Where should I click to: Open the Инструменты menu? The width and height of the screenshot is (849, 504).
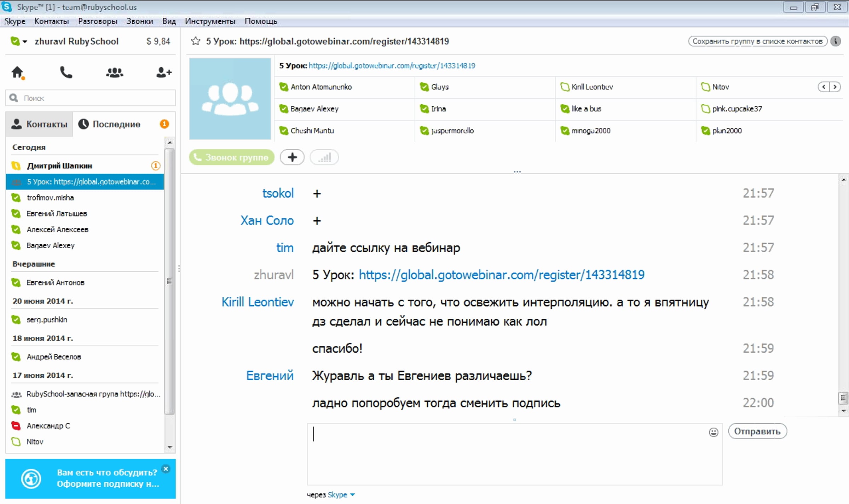(210, 21)
